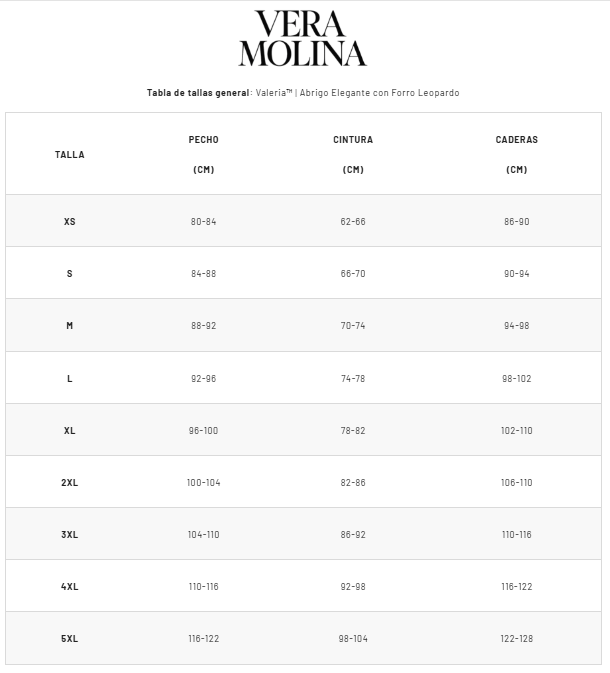This screenshot has width=610, height=673.
Task: Click the CADERAS (CM) column header
Action: click(516, 154)
